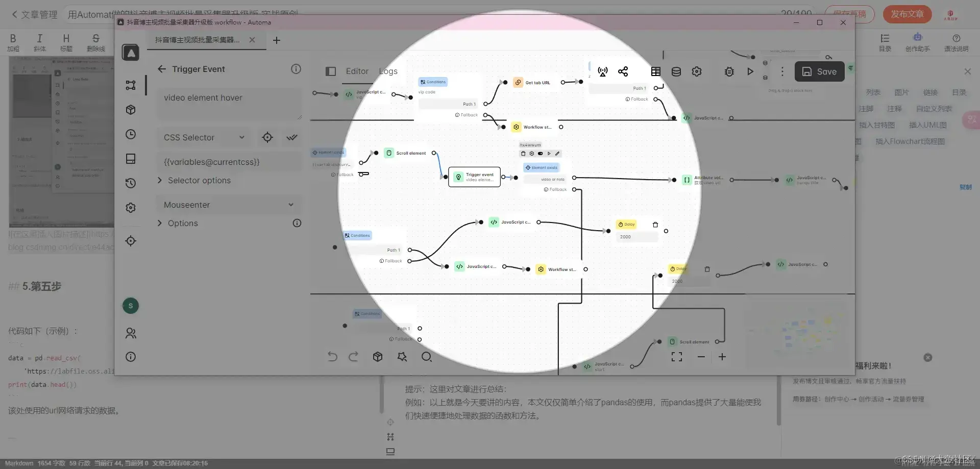980x469 pixels.
Task: Click the search blocks magnifier icon
Action: click(427, 357)
